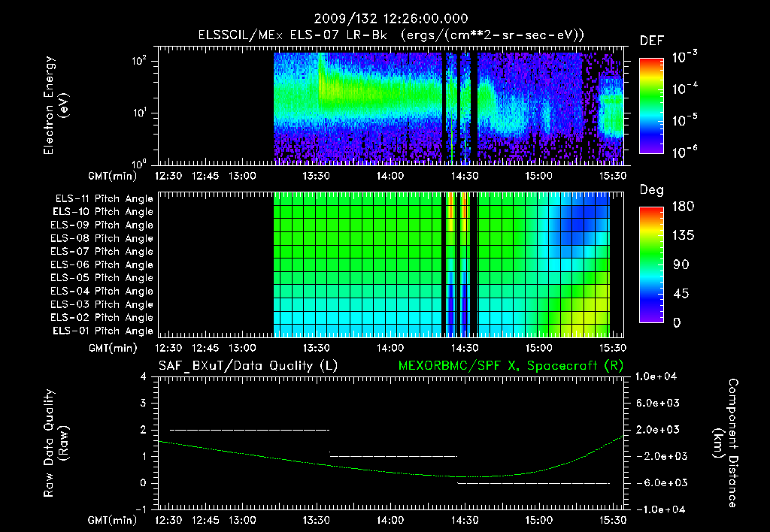Viewport: 770px width, 532px height.
Task: Click the Component Distance (km) axis label
Action: click(x=726, y=443)
